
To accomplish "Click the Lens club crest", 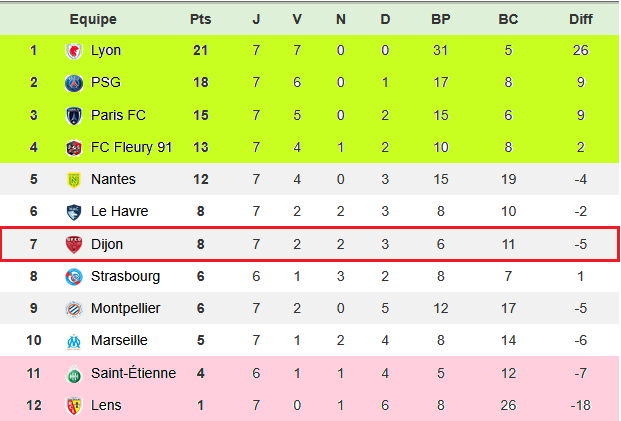I will point(73,405).
